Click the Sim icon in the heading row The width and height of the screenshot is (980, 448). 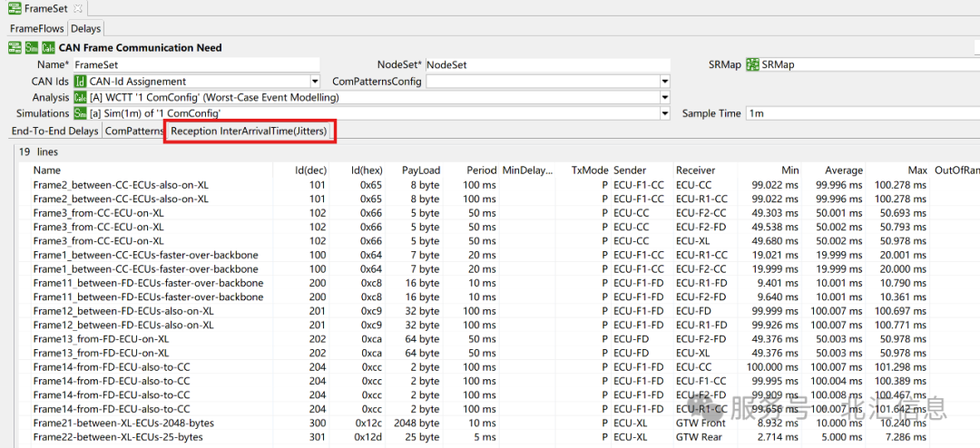(x=31, y=47)
